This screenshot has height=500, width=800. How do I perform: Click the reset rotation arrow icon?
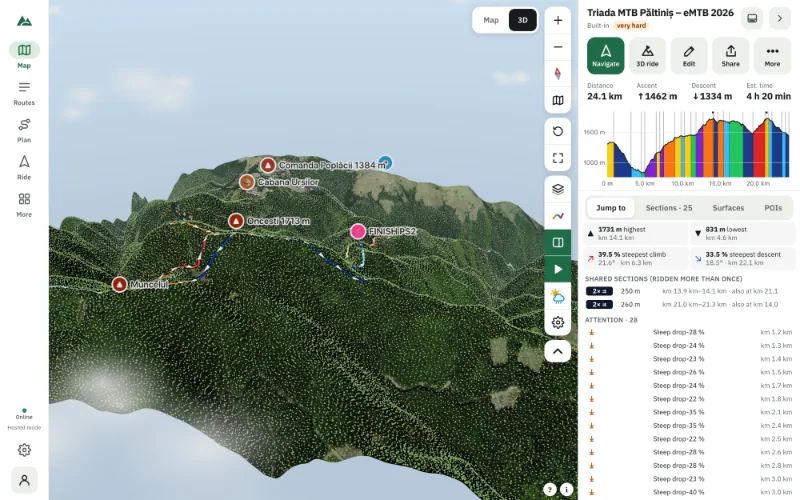click(x=558, y=132)
